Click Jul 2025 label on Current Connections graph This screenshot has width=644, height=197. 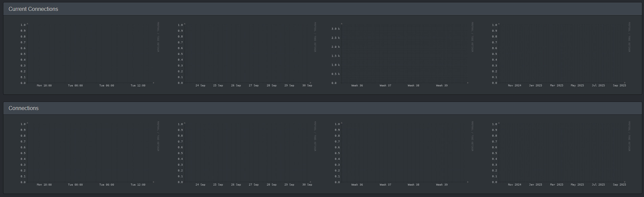coord(598,86)
